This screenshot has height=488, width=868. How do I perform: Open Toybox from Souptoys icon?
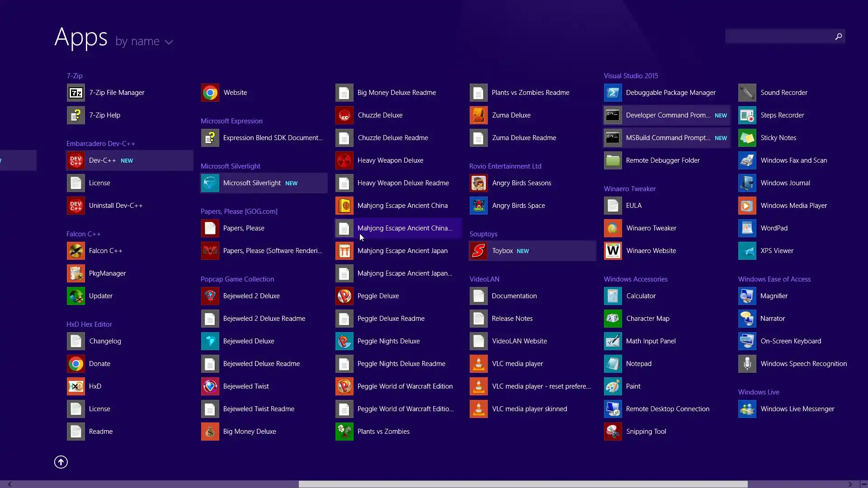pos(478,251)
